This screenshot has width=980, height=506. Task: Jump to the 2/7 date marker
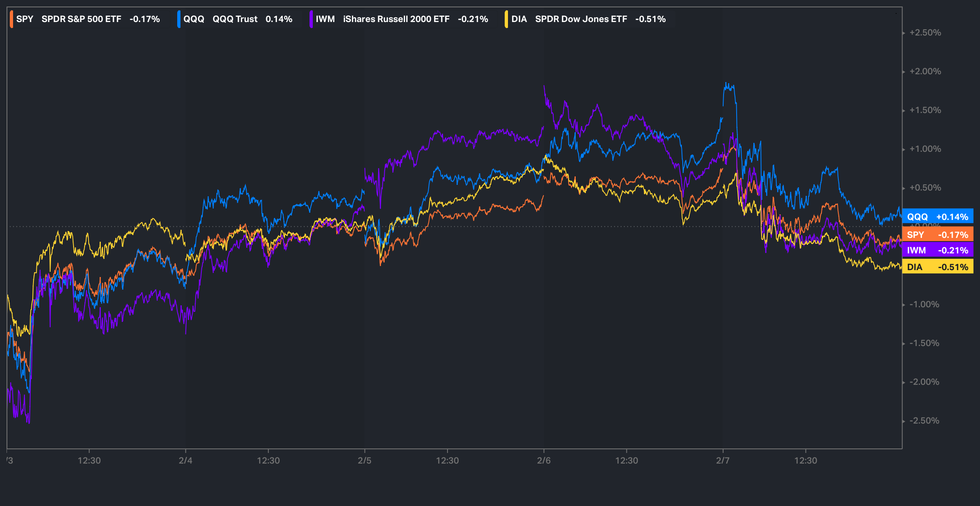723,460
